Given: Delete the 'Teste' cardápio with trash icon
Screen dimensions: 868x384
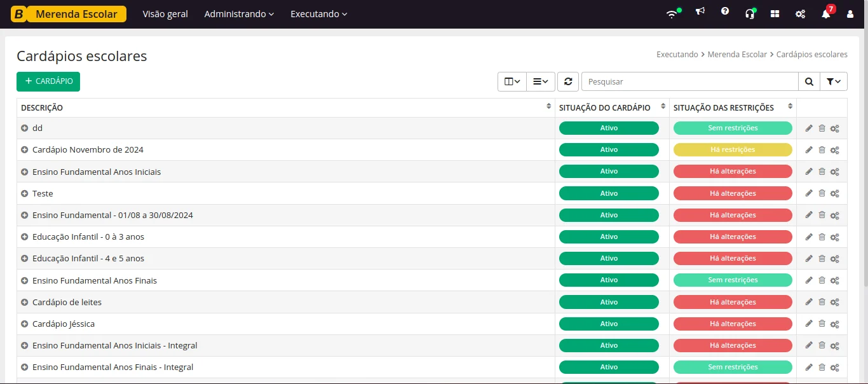Looking at the screenshot, I should pyautogui.click(x=822, y=193).
